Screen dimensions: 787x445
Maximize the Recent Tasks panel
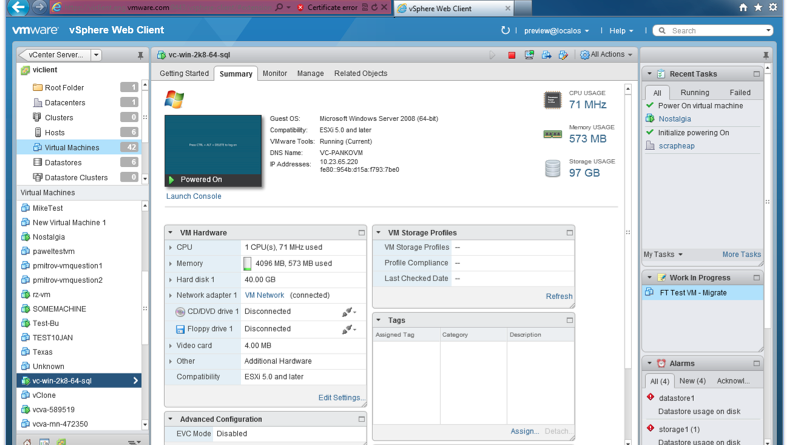(756, 74)
